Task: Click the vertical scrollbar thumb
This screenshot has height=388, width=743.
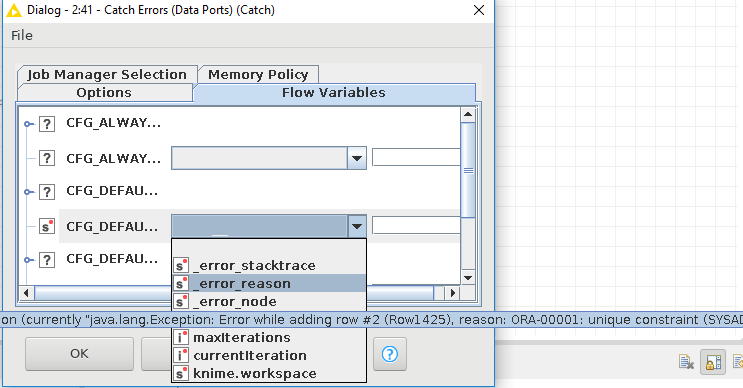Action: pyautogui.click(x=468, y=170)
